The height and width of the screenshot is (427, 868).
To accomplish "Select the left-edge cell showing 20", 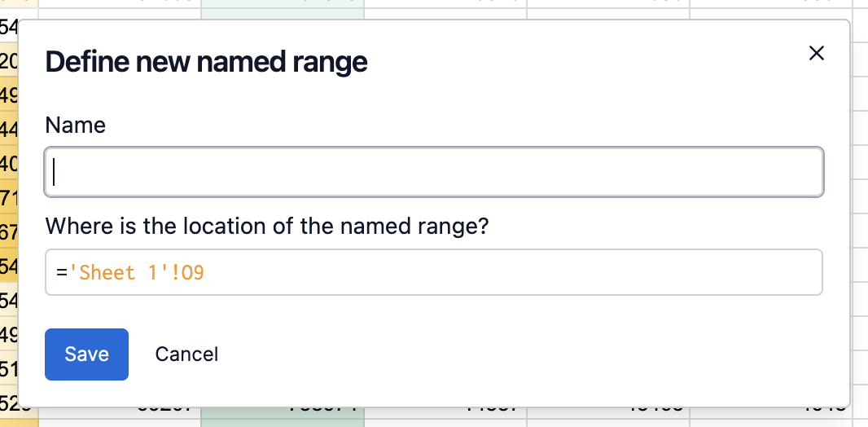I will coord(9,61).
